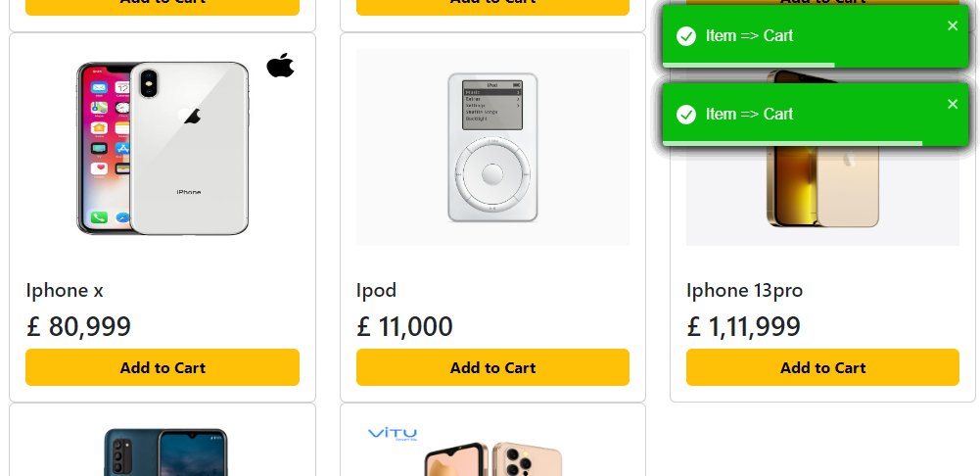Click the checkmark icon on the upper toast
Screen dimensions: 980x476
click(686, 36)
